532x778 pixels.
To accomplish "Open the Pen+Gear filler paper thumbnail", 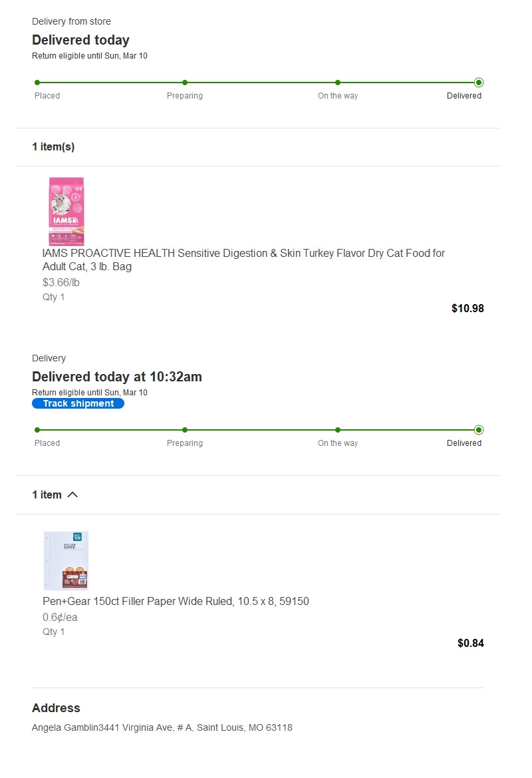I will coord(66,560).
